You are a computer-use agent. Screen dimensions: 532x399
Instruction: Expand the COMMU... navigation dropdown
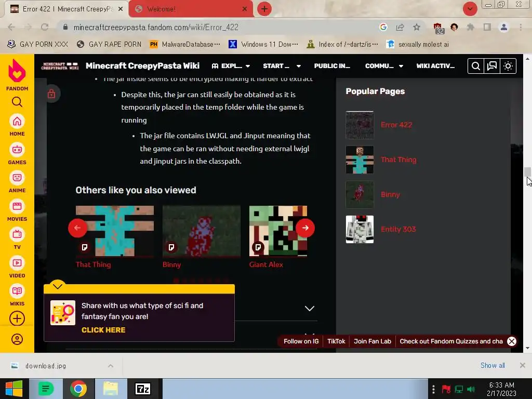384,66
